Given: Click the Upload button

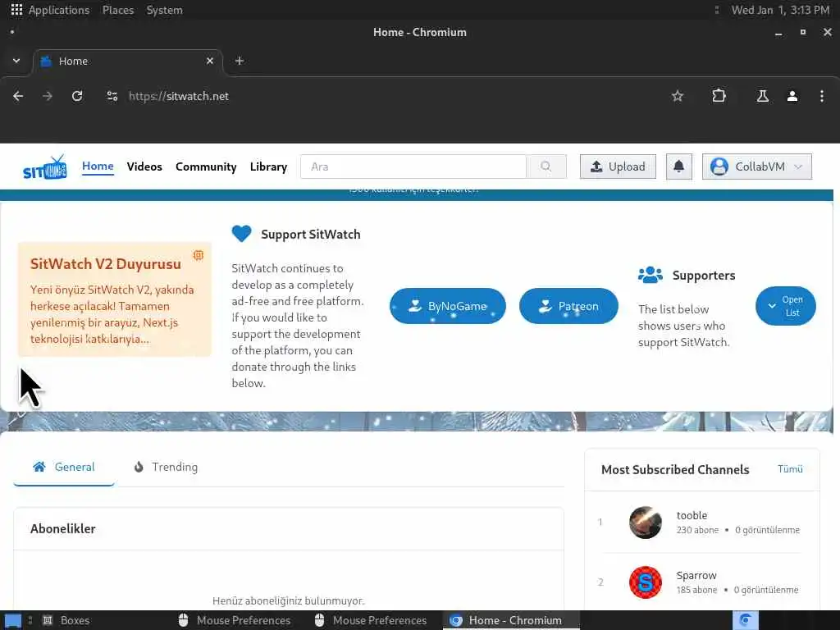Looking at the screenshot, I should tap(618, 167).
